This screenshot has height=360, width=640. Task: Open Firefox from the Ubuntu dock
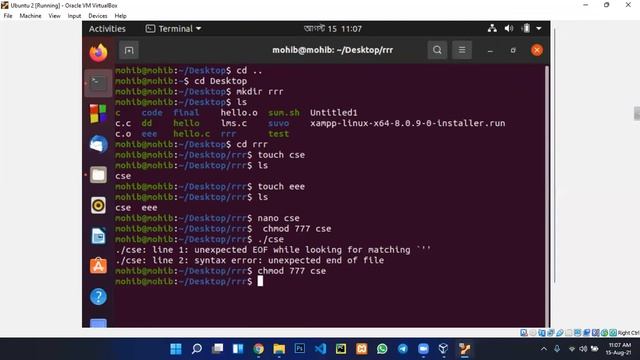(98, 53)
